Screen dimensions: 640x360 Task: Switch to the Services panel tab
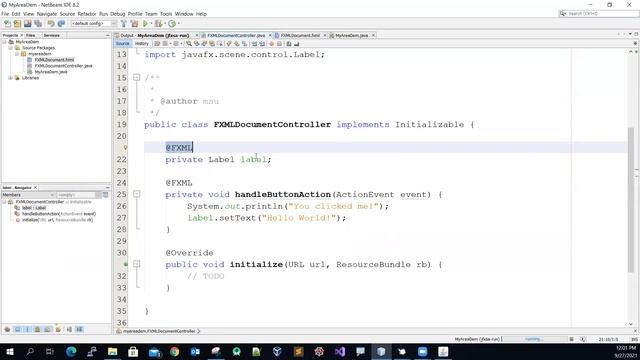point(52,36)
